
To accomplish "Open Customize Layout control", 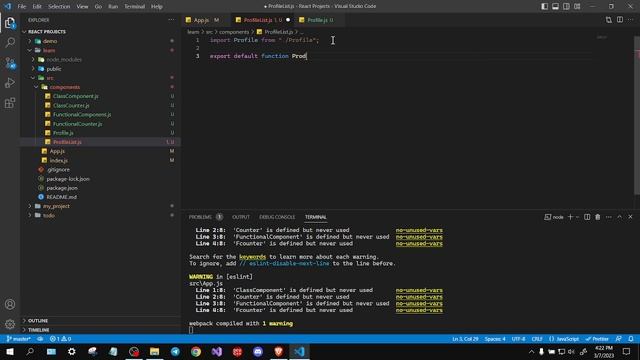I will pyautogui.click(x=577, y=7).
